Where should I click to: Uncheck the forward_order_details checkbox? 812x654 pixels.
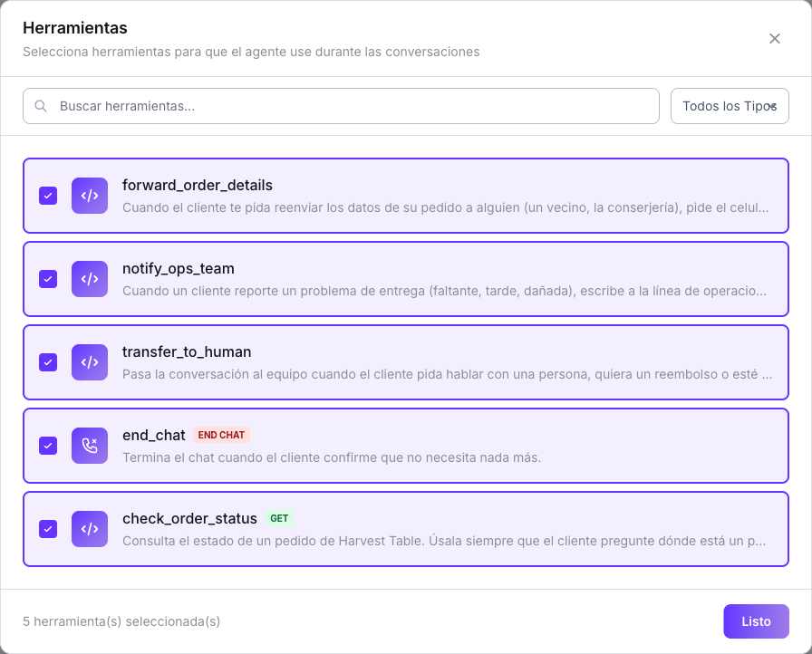(x=48, y=196)
